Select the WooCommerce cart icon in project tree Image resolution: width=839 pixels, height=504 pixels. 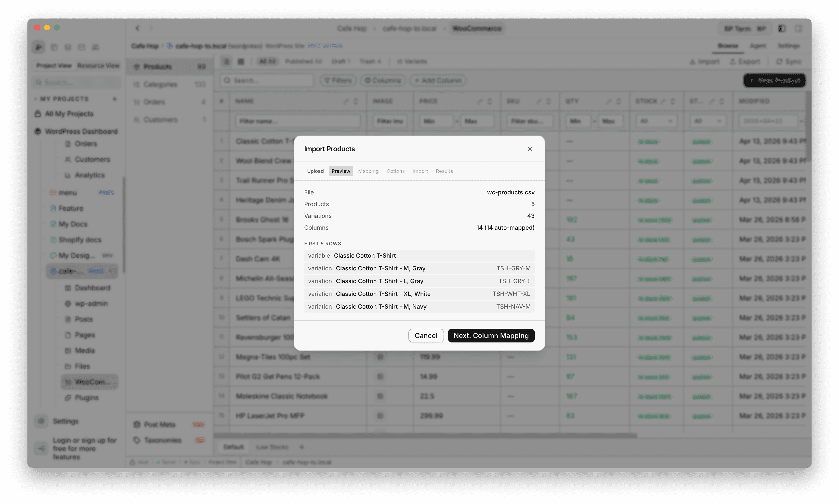pyautogui.click(x=68, y=382)
